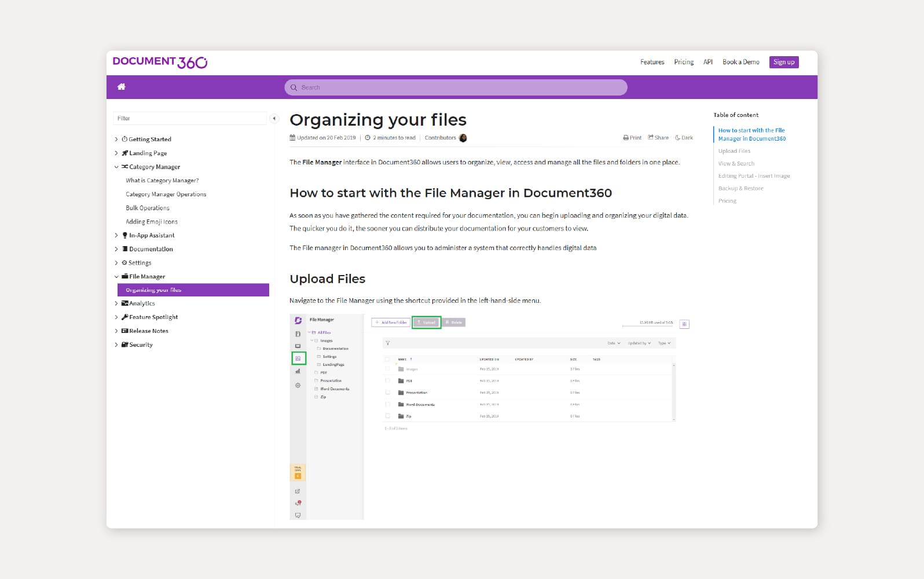This screenshot has width=924, height=579.
Task: Jump to View & Search section
Action: point(736,164)
